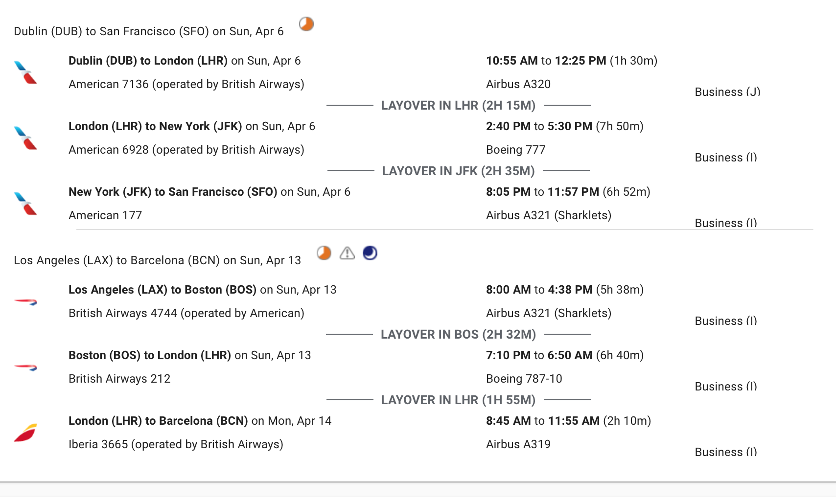Screen dimensions: 836x504
Task: Click the warning triangle icon on the Barcelona itinerary
Action: [x=347, y=253]
